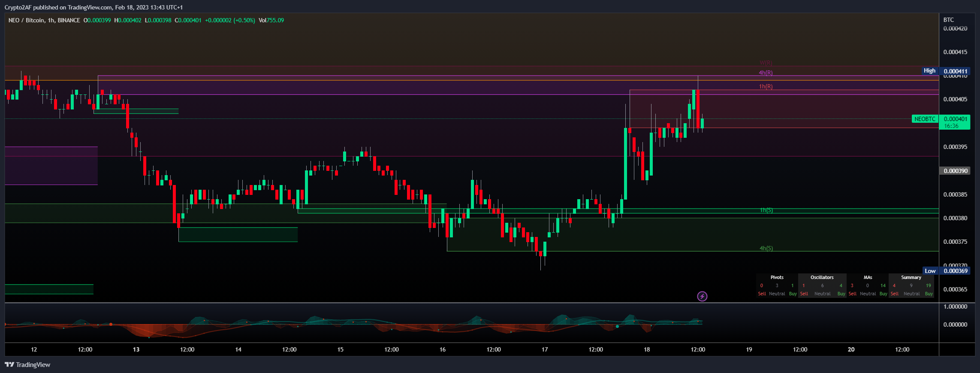Click the 4h(R) resistance zone label

click(766, 73)
